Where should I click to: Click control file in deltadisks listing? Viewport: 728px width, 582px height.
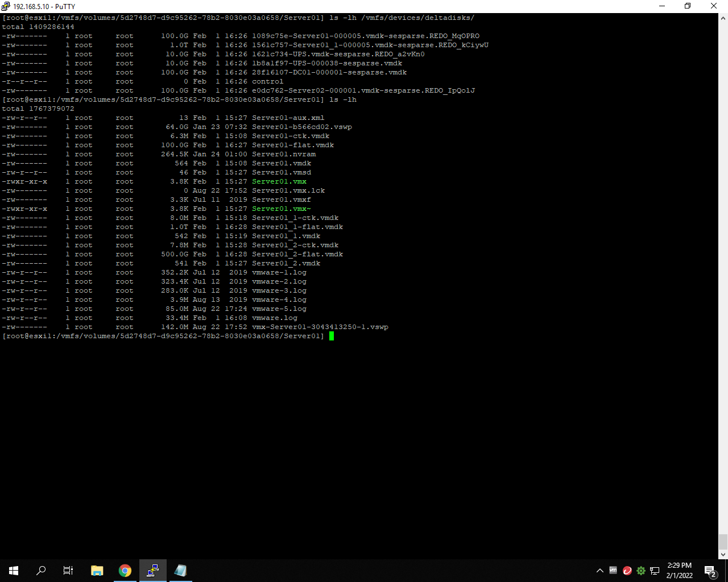coord(268,81)
